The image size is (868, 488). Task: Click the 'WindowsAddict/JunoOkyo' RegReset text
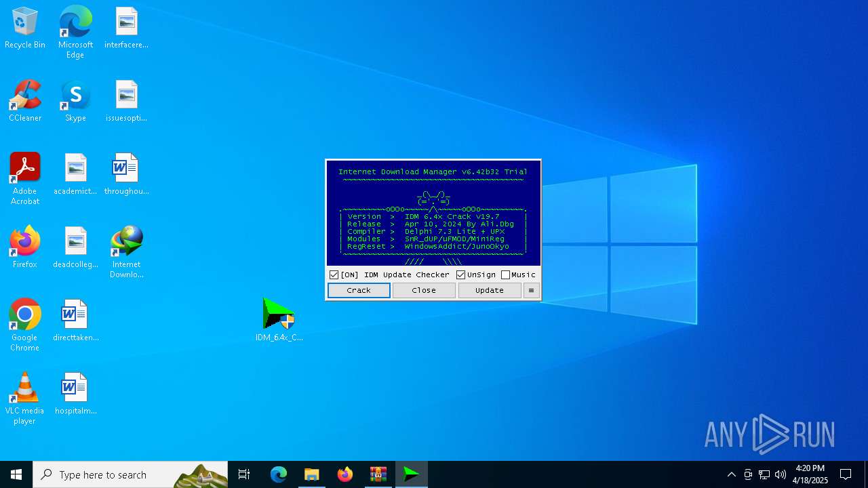pos(456,247)
